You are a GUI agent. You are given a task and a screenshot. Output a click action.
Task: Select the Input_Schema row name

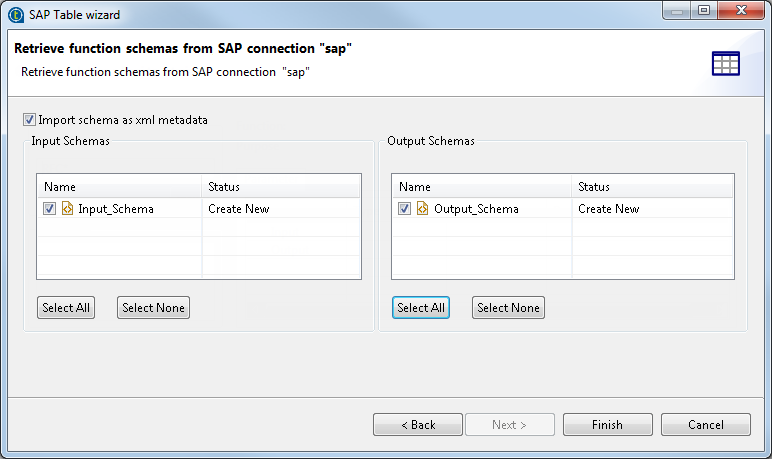coord(116,209)
